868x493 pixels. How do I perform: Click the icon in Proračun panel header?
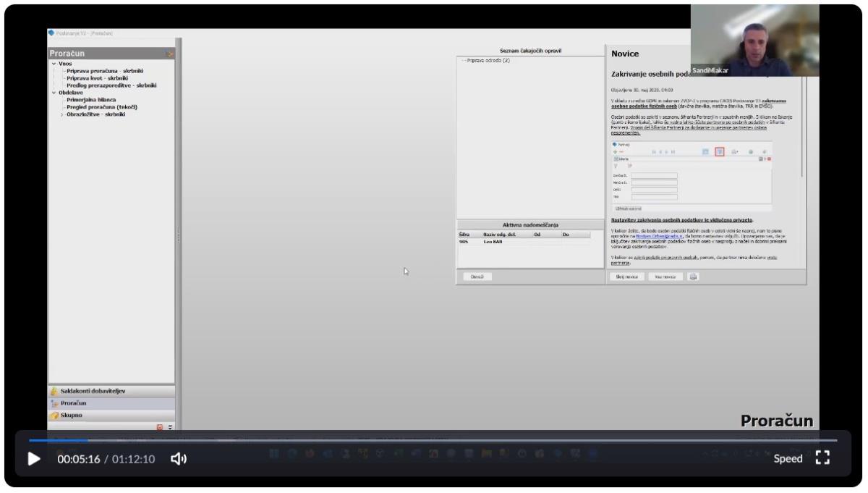click(169, 54)
